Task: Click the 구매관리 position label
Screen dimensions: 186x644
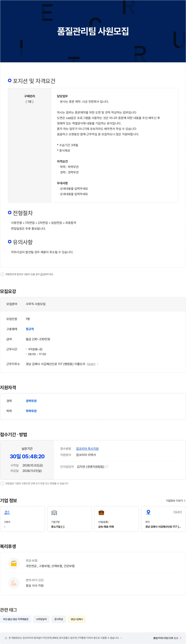Action: coord(29,96)
